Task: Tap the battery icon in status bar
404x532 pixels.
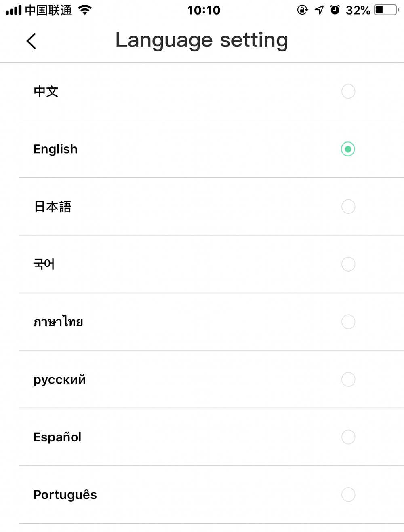Action: point(387,10)
